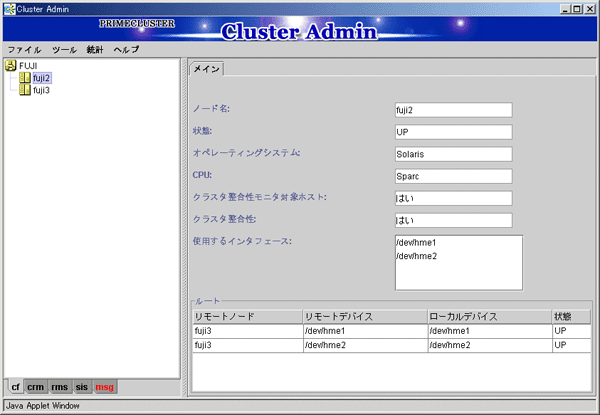Click local device /dev/hme1 cell
Viewport: 600px width, 415px height.
pyautogui.click(x=490, y=331)
